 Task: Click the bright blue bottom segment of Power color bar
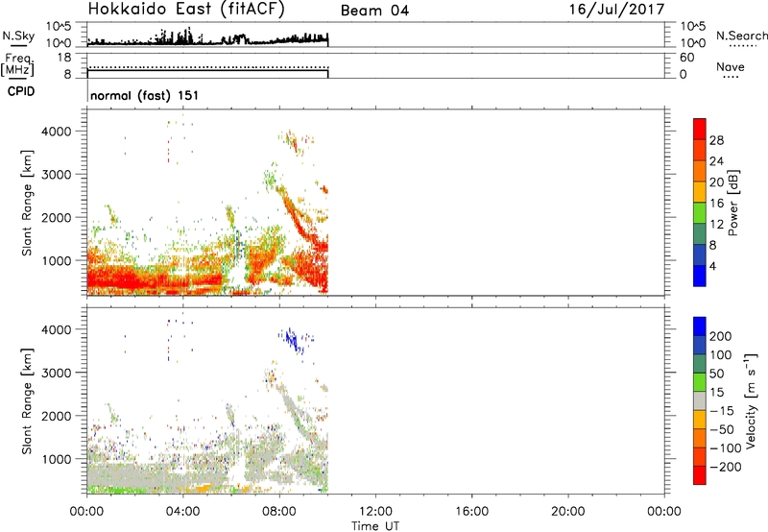pos(700,276)
